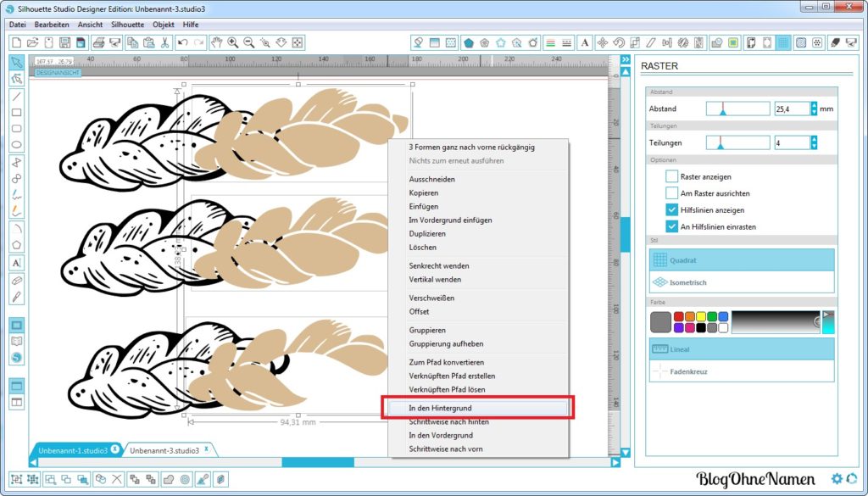Image resolution: width=868 pixels, height=496 pixels.
Task: Disable the Hilfslinien anzeigen checkbox
Action: (x=672, y=209)
